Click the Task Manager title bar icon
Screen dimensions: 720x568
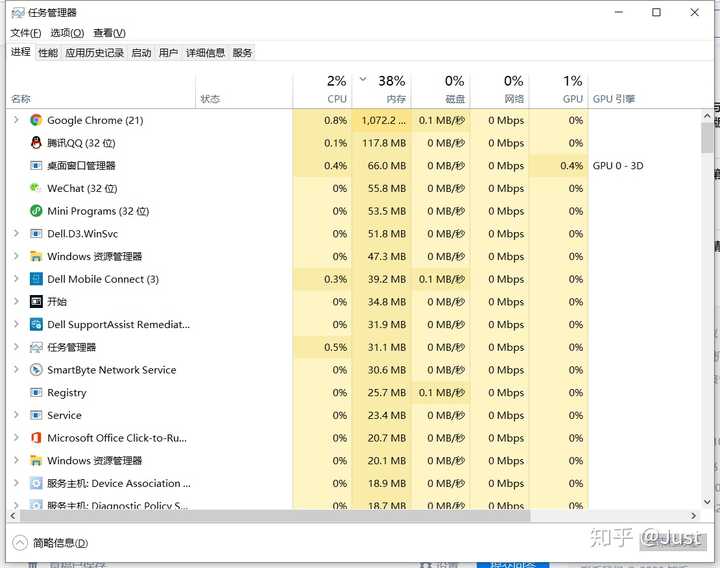[17, 12]
